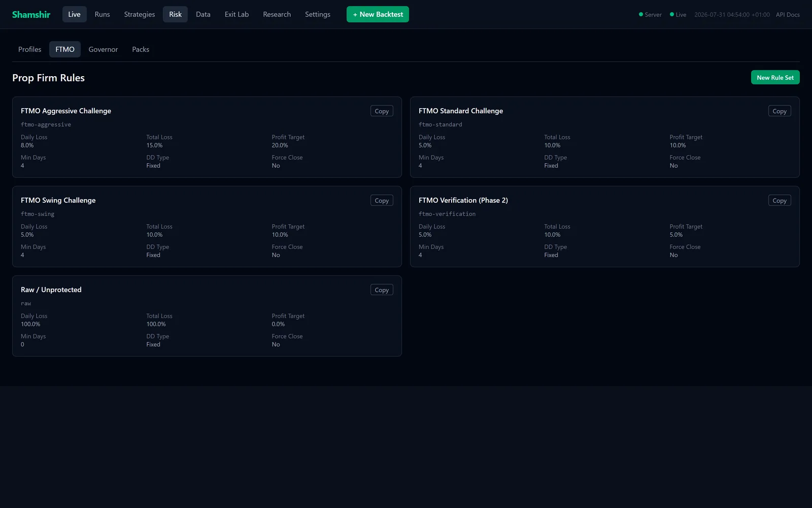Image resolution: width=812 pixels, height=508 pixels.
Task: Click Total Loss 100.0% in Raw card
Action: (156, 324)
